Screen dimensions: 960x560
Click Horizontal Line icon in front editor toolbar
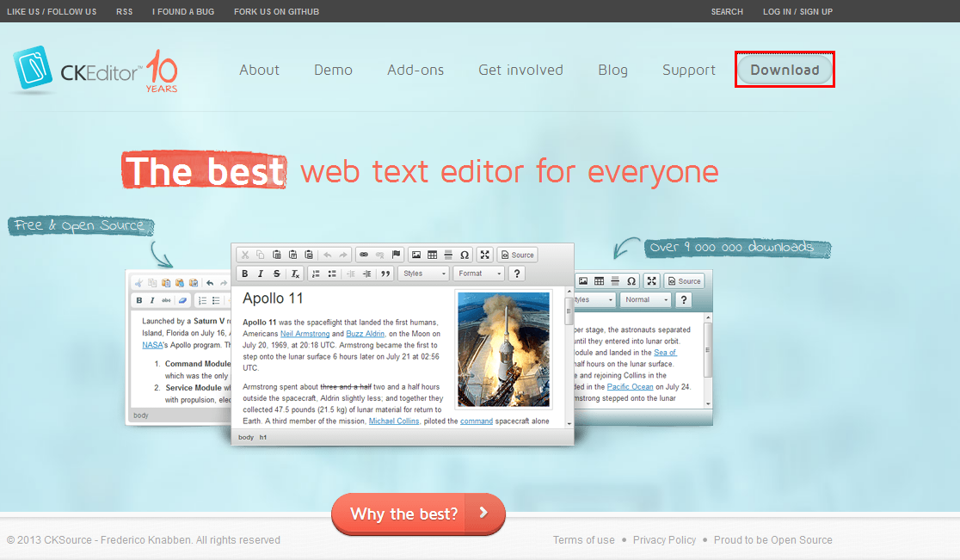[448, 255]
